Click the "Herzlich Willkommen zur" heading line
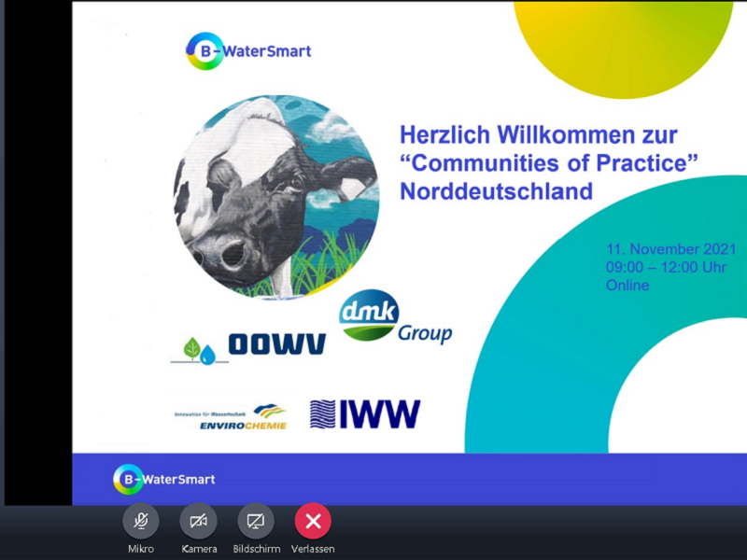The width and height of the screenshot is (747, 560). tap(539, 134)
